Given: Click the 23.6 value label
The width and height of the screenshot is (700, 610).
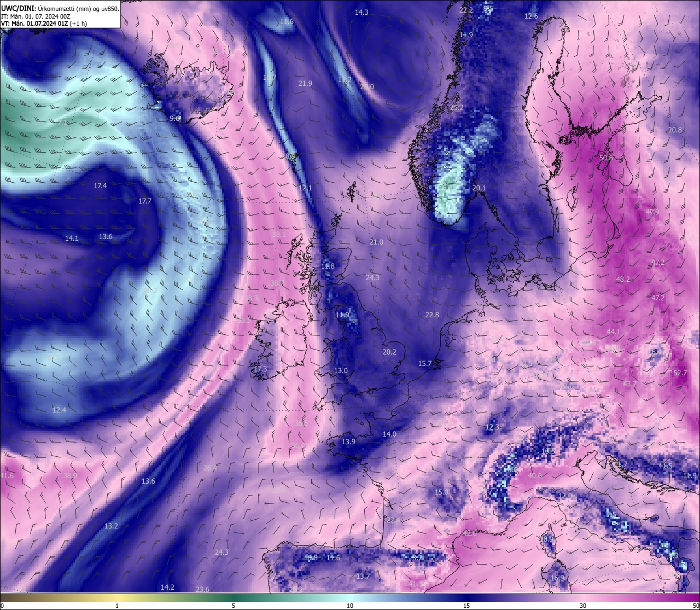Looking at the screenshot, I should (x=202, y=590).
